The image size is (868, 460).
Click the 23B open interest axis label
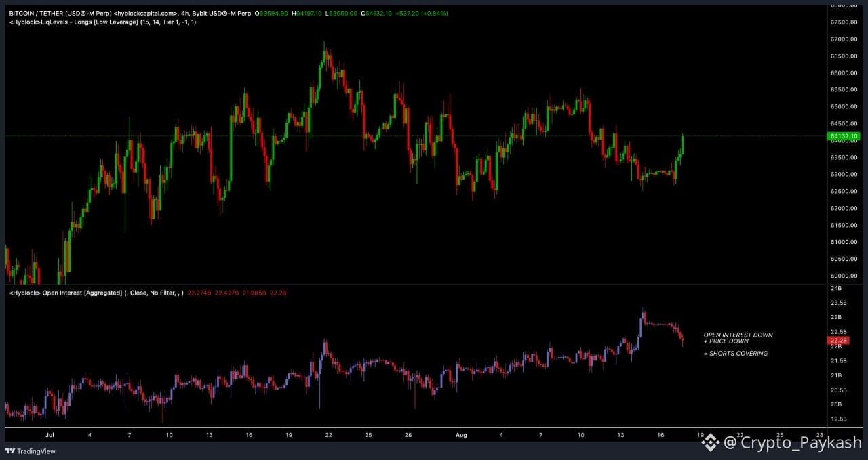coord(835,317)
